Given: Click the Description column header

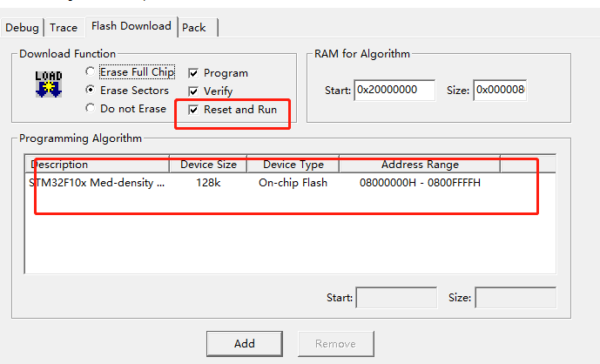Looking at the screenshot, I should (98, 165).
